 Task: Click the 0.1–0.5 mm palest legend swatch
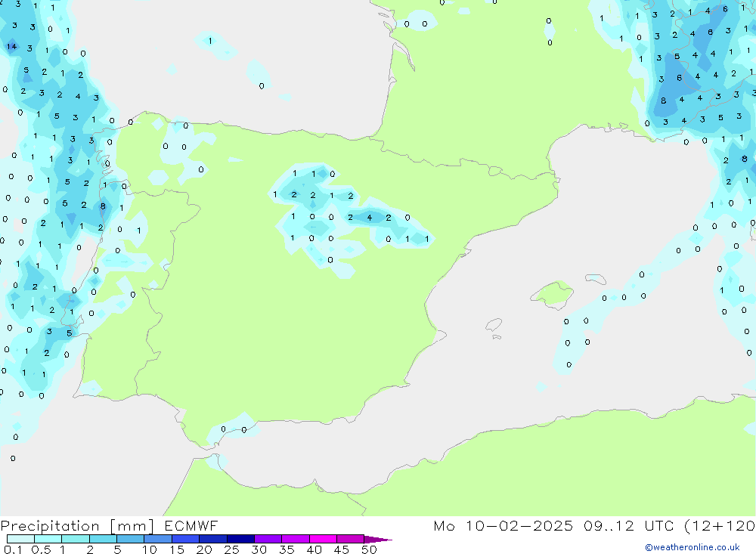coord(20,539)
